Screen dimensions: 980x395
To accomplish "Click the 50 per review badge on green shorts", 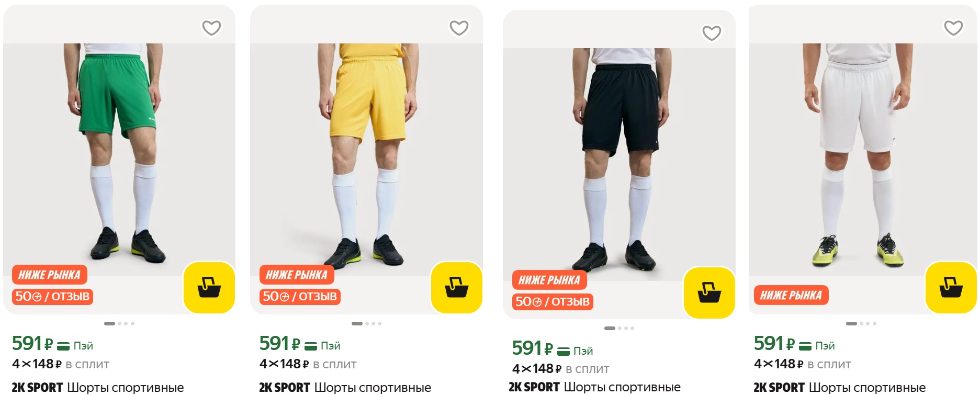I will click(52, 297).
